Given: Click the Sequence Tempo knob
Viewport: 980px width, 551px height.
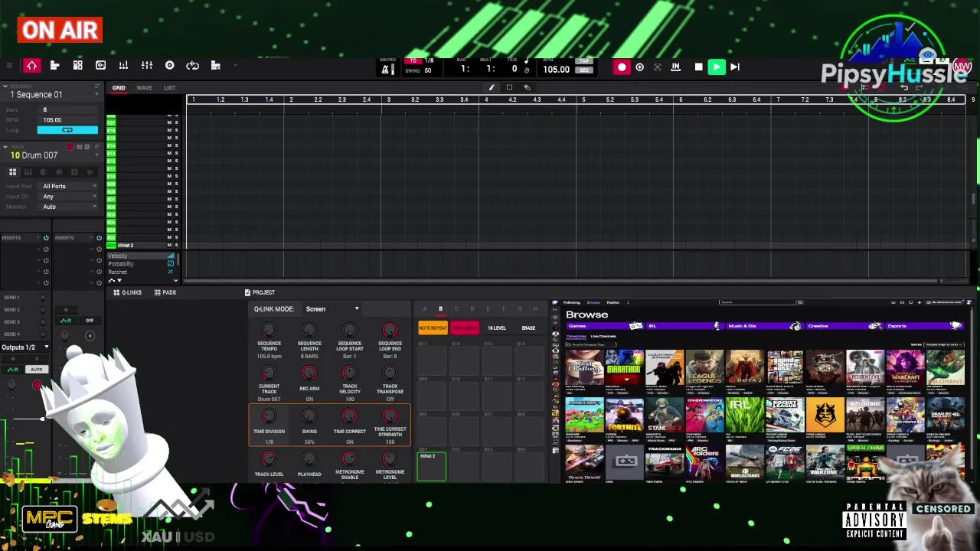Looking at the screenshot, I should [269, 331].
